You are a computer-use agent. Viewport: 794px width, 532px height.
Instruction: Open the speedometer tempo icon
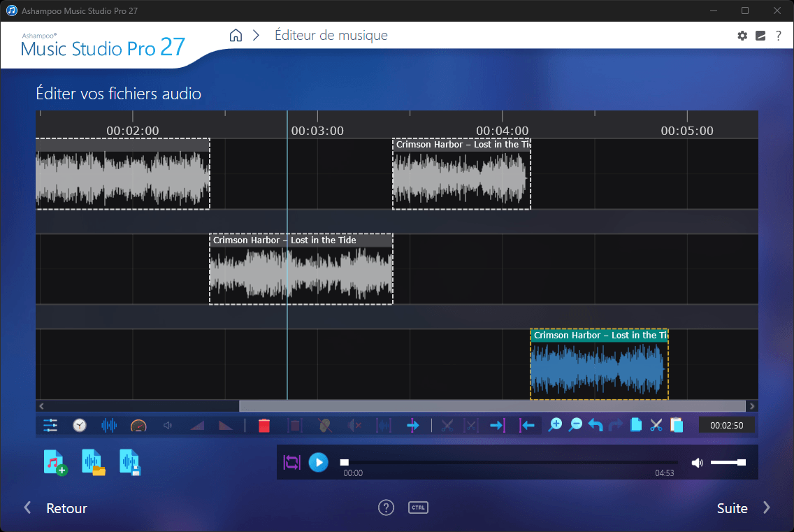click(x=138, y=426)
